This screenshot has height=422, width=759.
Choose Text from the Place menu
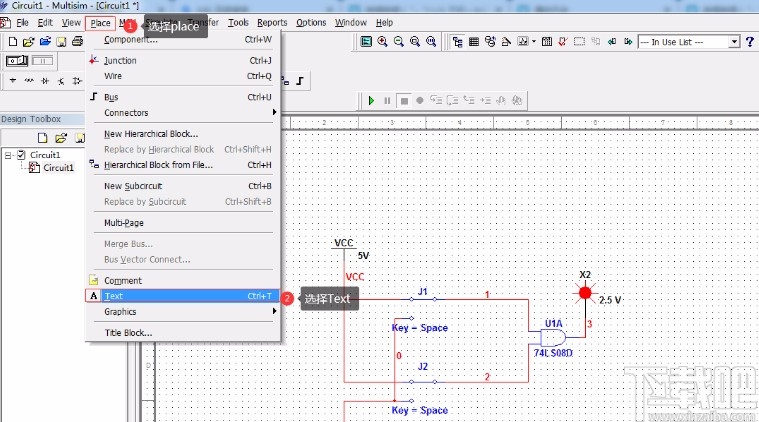point(182,296)
